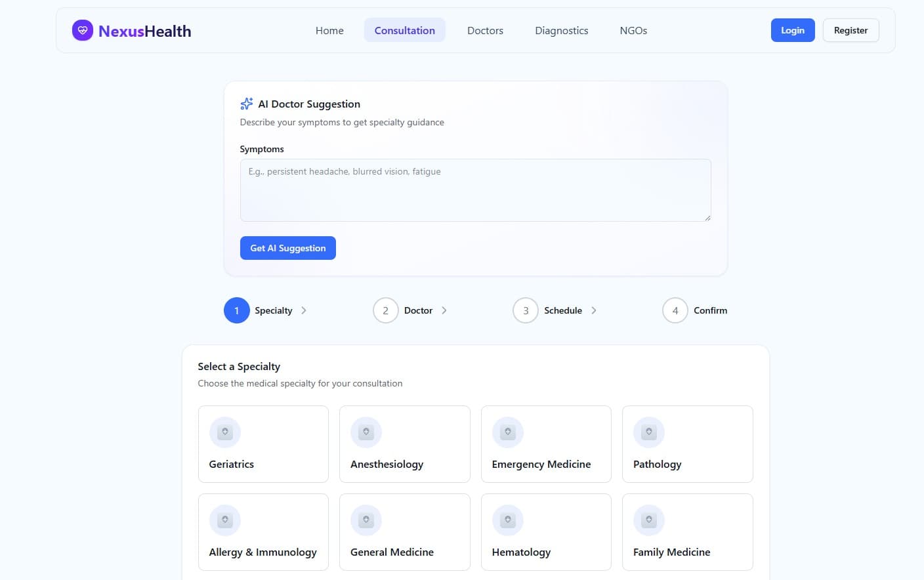Choose the Emergency Medicine card icon
The height and width of the screenshot is (580, 924).
coord(507,432)
